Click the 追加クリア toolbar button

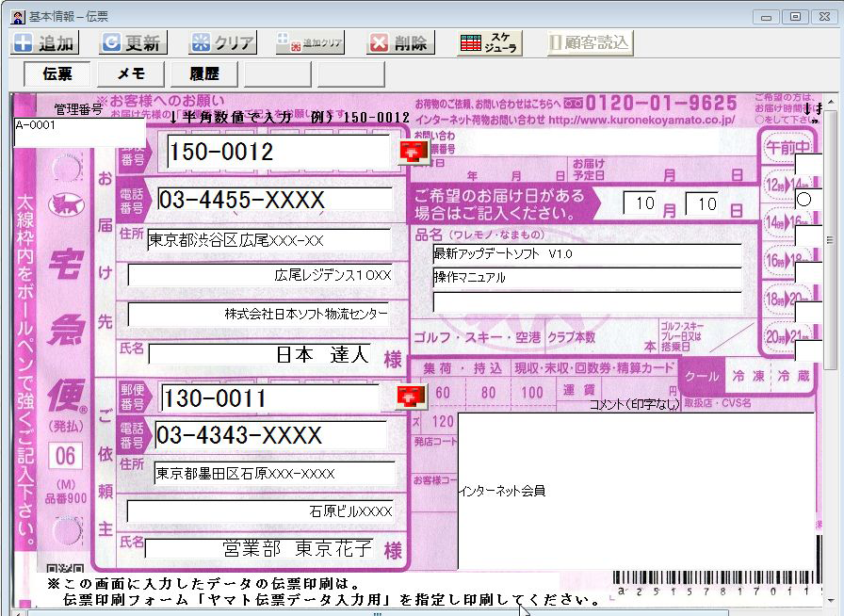tap(310, 42)
